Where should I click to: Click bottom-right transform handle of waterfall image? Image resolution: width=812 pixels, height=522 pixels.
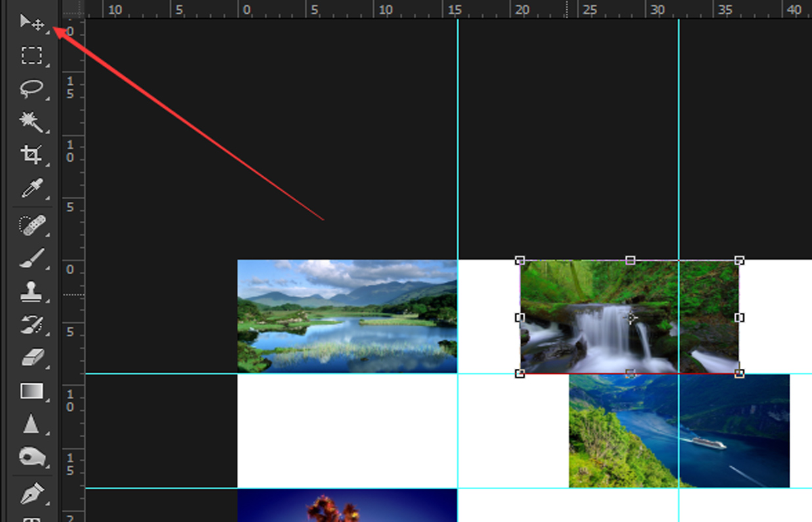pyautogui.click(x=739, y=373)
